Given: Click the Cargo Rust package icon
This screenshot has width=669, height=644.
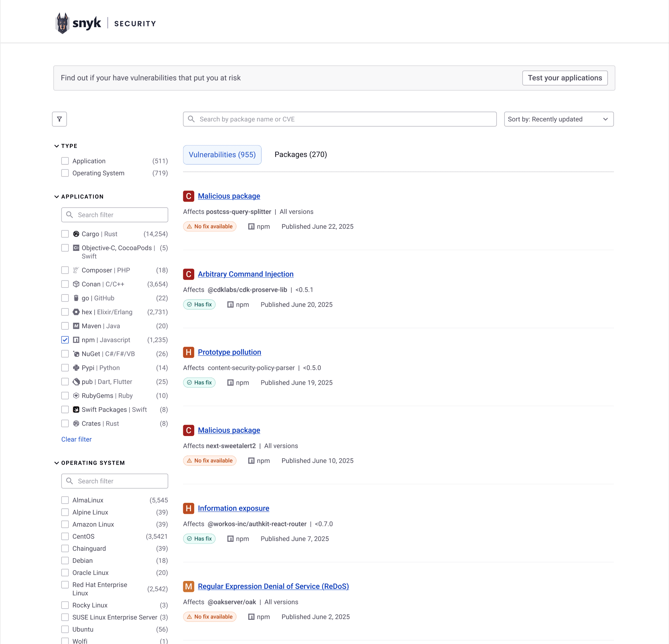Looking at the screenshot, I should [76, 234].
